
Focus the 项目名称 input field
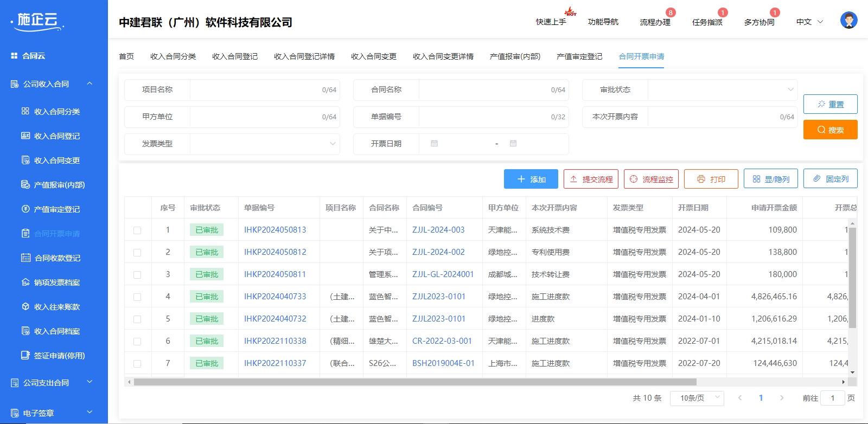265,89
